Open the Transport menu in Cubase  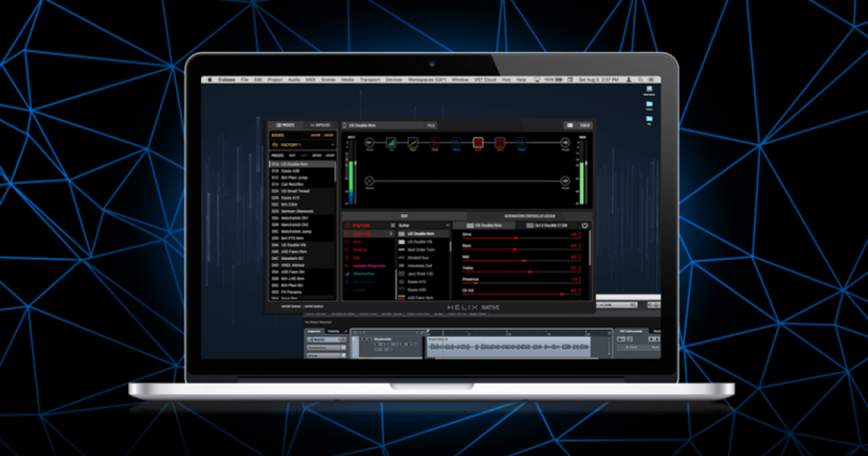[x=369, y=80]
